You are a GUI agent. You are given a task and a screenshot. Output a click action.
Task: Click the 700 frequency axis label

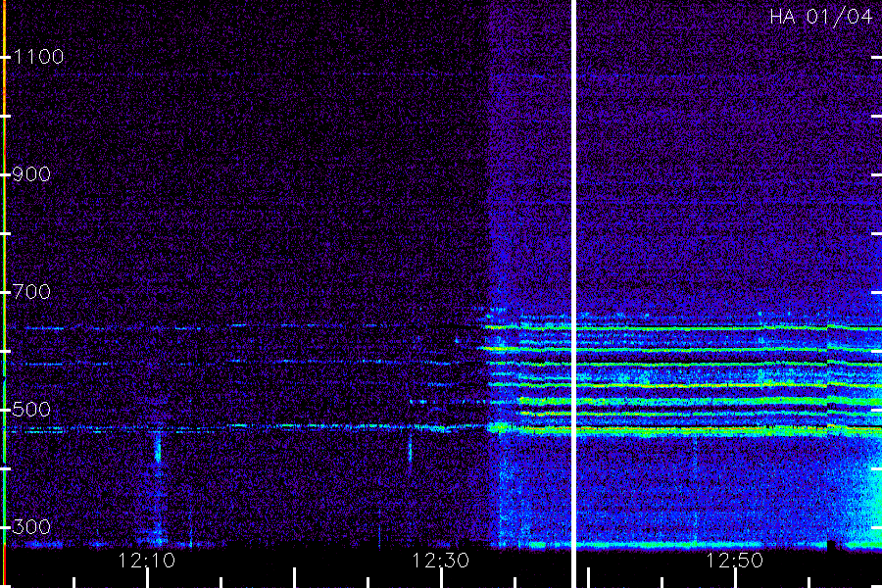(x=31, y=292)
